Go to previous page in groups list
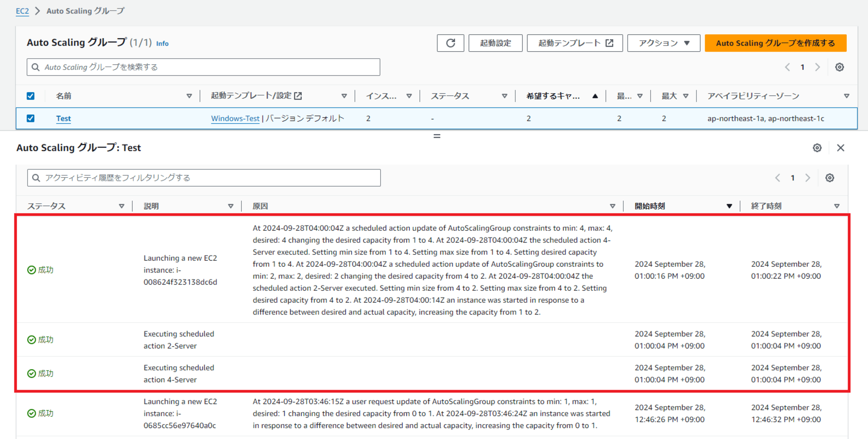 (787, 67)
